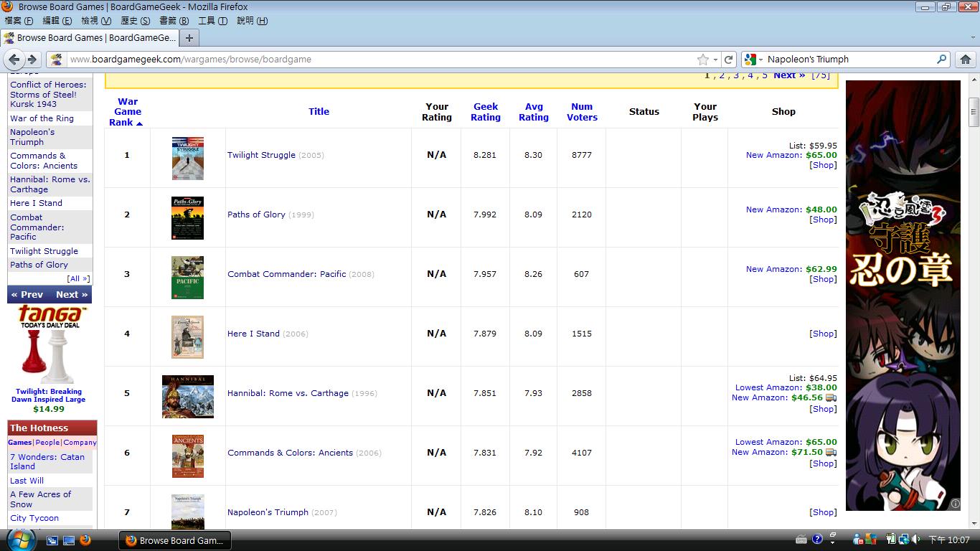Viewport: 980px width, 551px height.
Task: Open 工具 (Tools) menu
Action: pos(212,21)
